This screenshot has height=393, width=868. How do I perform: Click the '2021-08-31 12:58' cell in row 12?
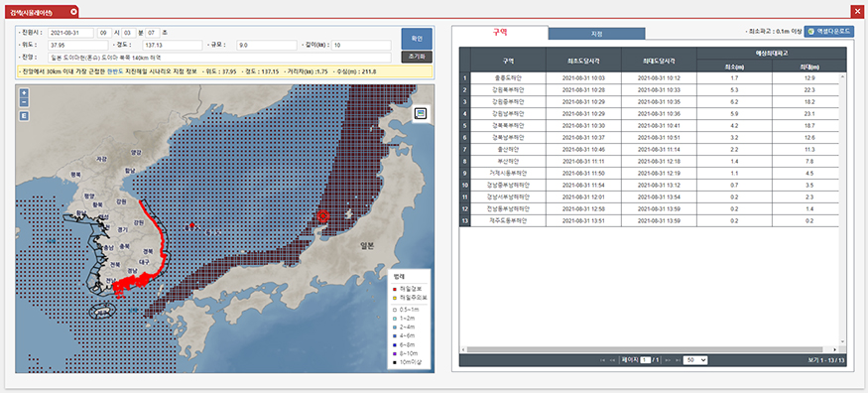(584, 208)
